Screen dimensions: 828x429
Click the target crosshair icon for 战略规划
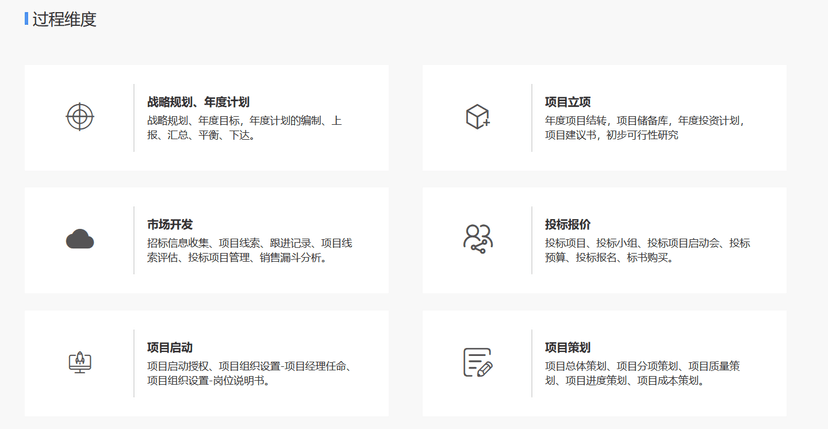pos(80,117)
